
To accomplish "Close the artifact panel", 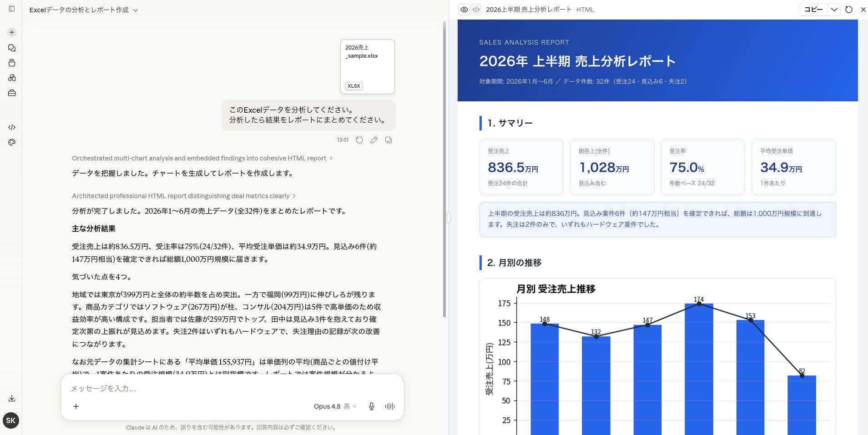I will pos(863,10).
